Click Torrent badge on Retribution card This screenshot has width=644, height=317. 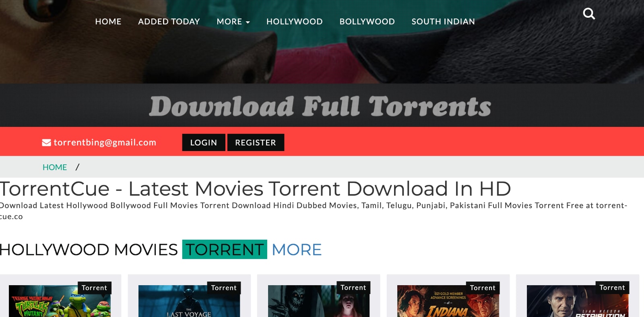click(x=612, y=288)
